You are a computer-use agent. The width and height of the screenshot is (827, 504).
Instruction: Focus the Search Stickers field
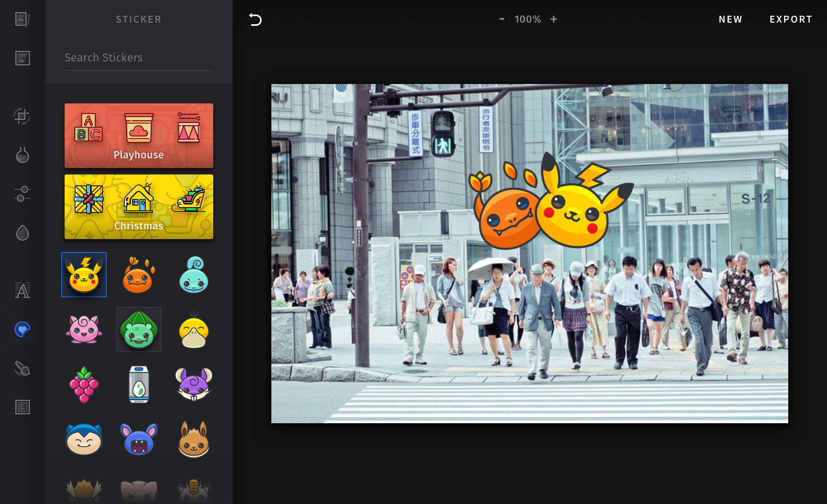point(139,58)
